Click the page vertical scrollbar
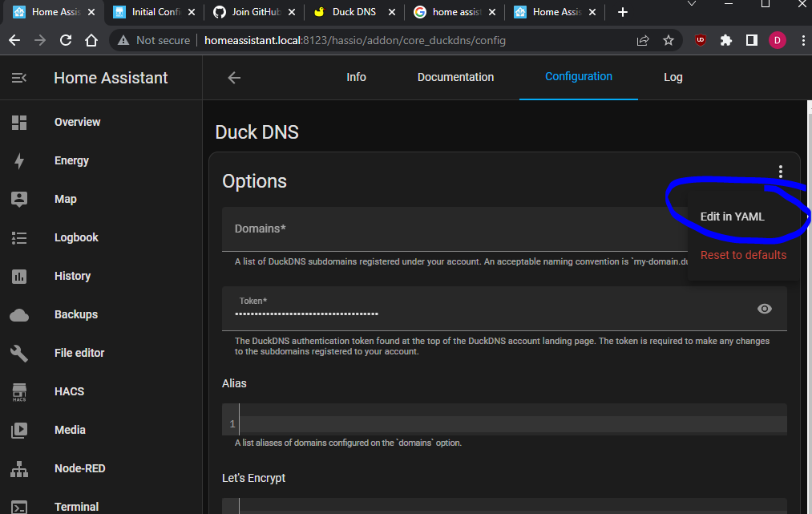The height and width of the screenshot is (514, 812). tap(810, 307)
